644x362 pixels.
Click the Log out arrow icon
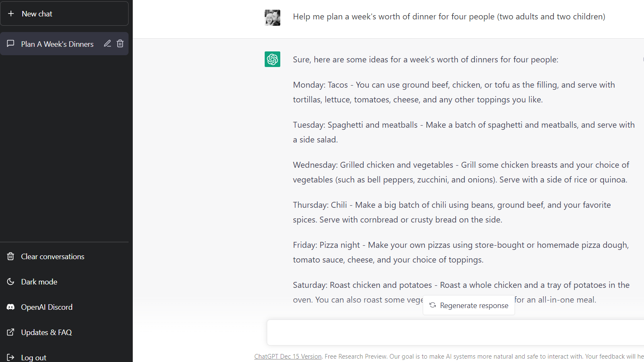pos(11,357)
